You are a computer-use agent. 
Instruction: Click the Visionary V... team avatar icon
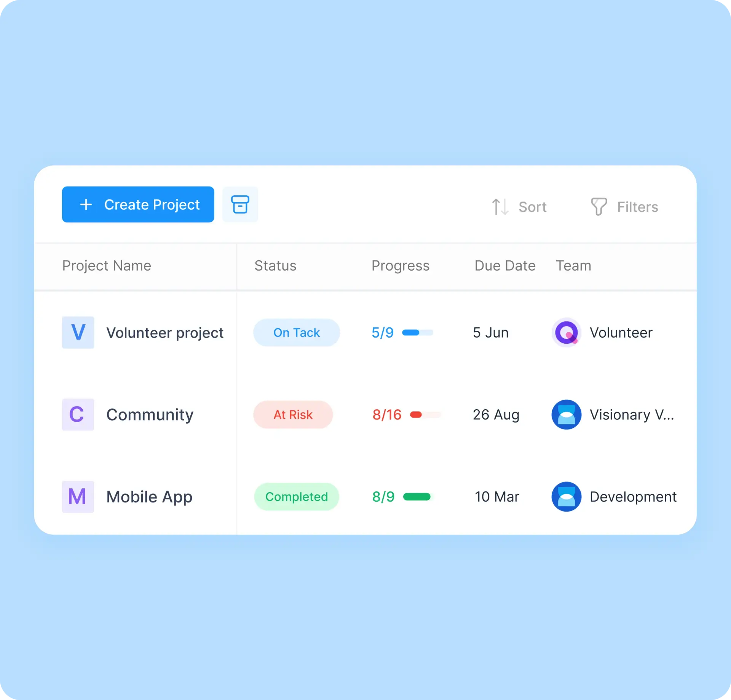pyautogui.click(x=566, y=414)
